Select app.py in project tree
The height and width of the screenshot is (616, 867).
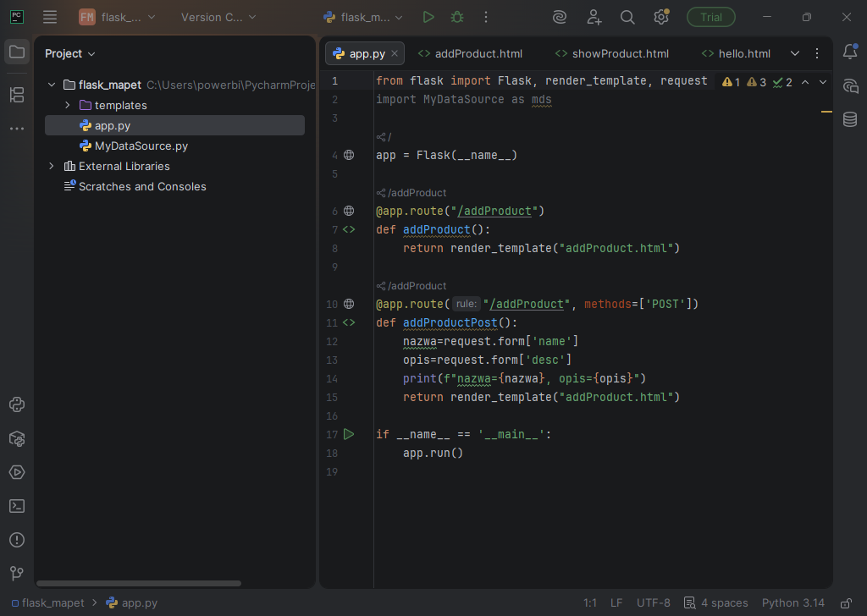pyautogui.click(x=174, y=125)
